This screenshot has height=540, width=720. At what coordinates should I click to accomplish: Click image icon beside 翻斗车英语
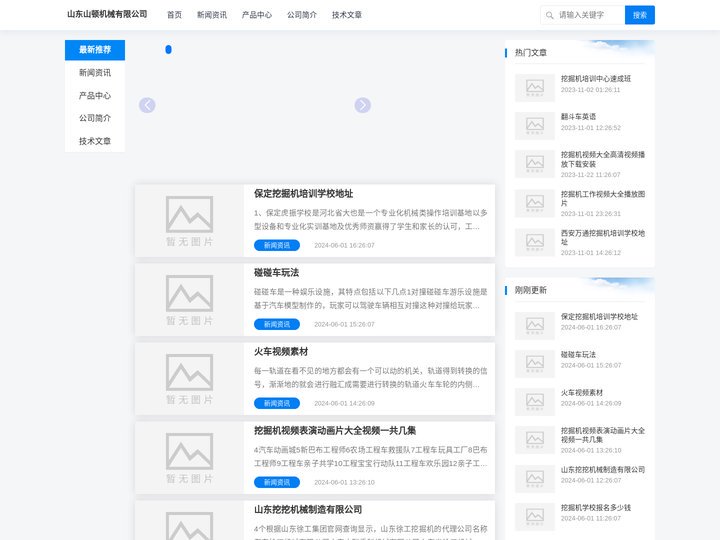535,125
